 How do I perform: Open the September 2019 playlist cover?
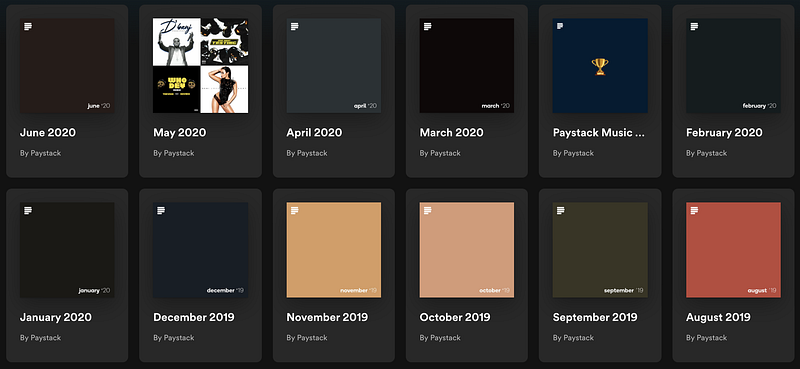click(x=600, y=250)
